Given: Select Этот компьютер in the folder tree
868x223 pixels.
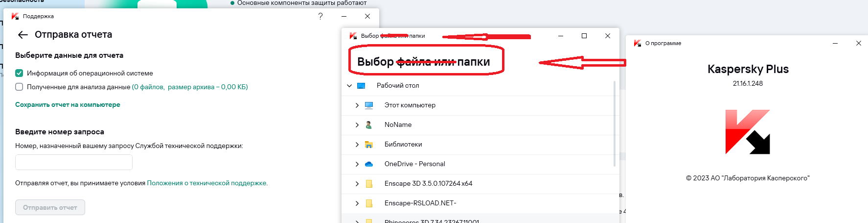Looking at the screenshot, I should [x=410, y=105].
